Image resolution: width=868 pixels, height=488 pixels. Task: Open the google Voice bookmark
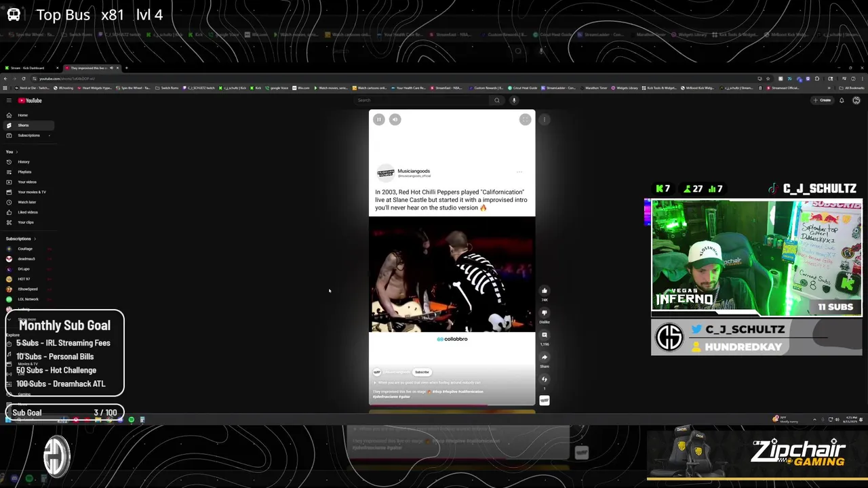pyautogui.click(x=277, y=88)
